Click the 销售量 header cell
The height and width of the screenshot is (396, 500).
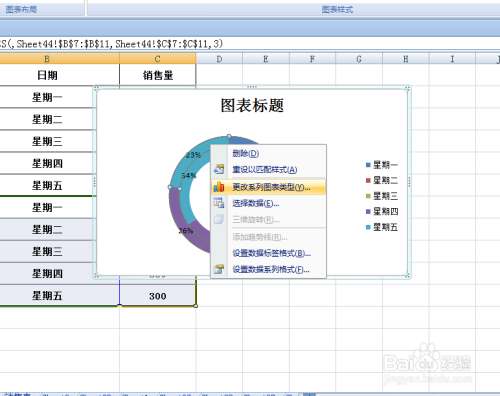(x=158, y=75)
